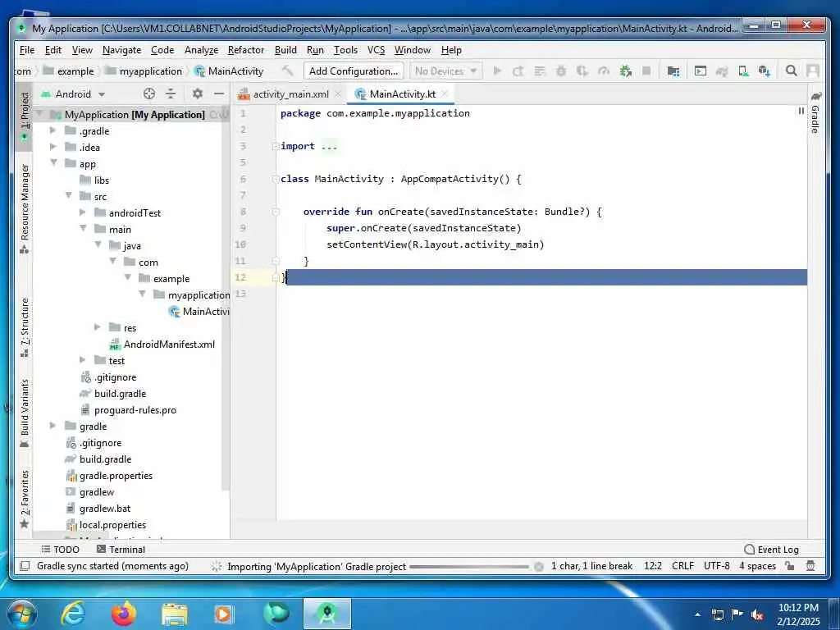Click the Run with Coverage icon
This screenshot has width=840, height=630.
coord(582,71)
